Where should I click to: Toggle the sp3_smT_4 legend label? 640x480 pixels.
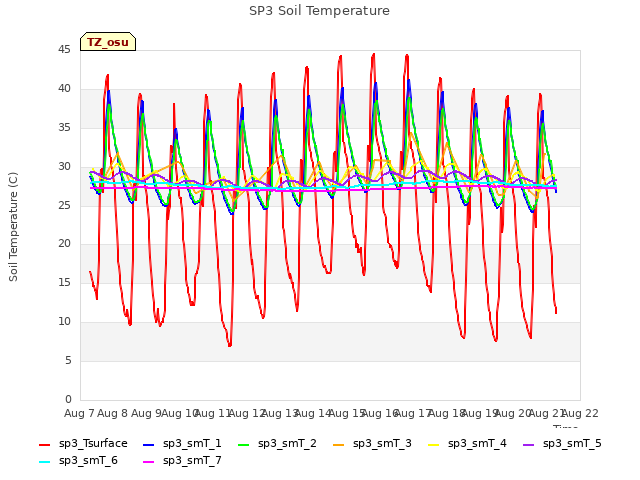click(x=477, y=444)
